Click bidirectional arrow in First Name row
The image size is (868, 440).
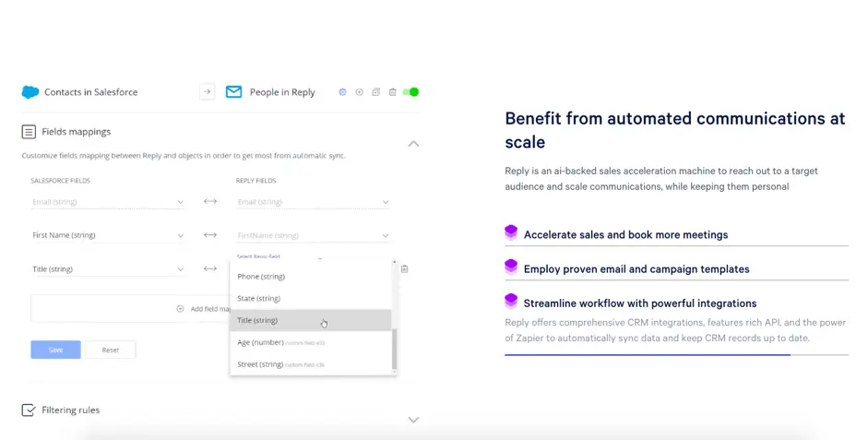pyautogui.click(x=210, y=235)
